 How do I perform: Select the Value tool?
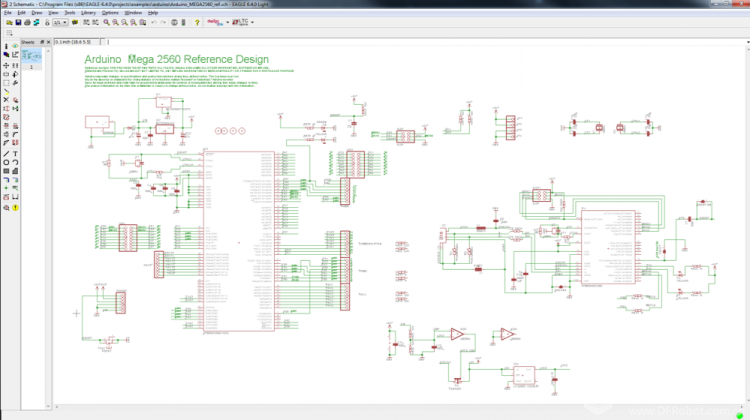coord(15,126)
